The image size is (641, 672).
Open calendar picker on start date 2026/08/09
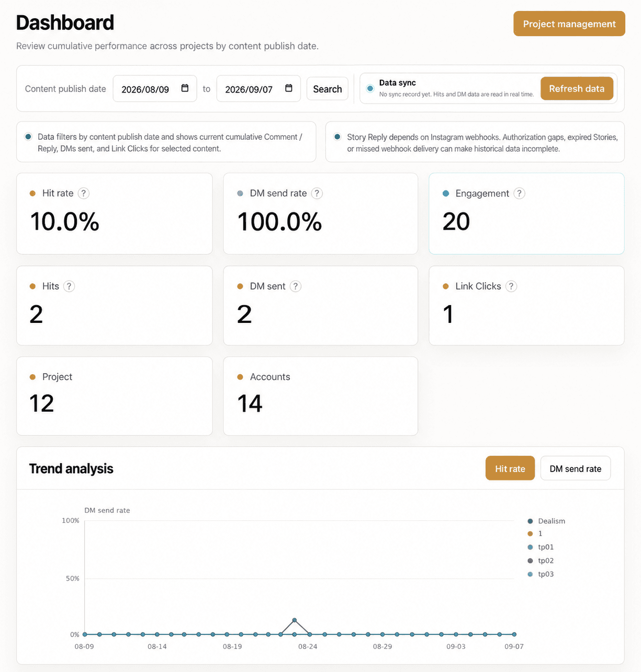point(185,88)
